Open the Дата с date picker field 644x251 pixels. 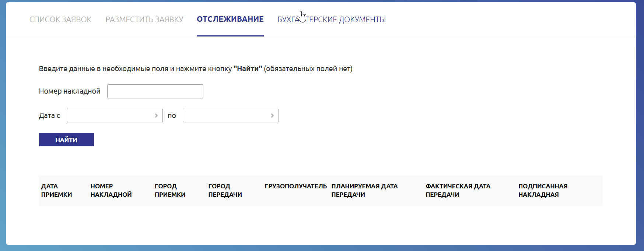[x=115, y=115]
